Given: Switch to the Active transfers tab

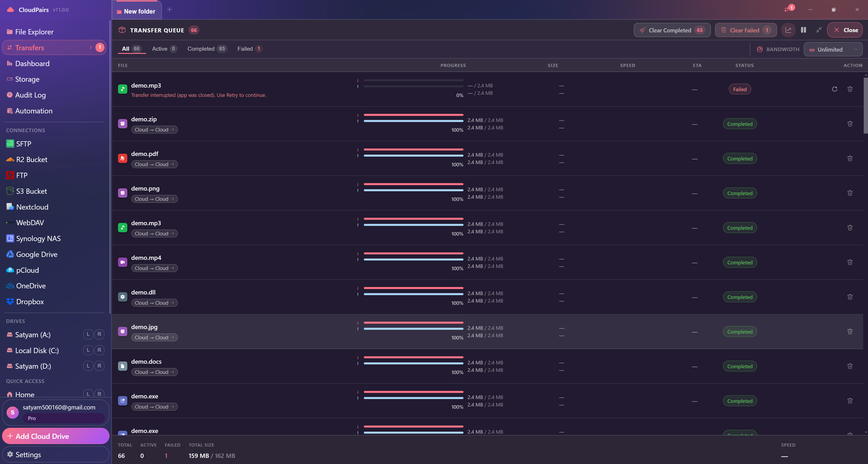Looking at the screenshot, I should [x=164, y=49].
